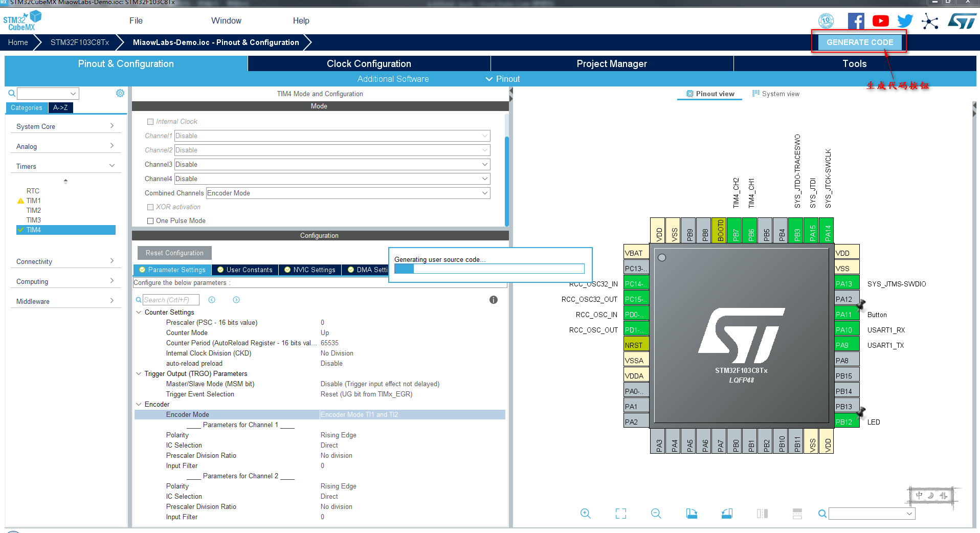The height and width of the screenshot is (533, 980).
Task: Open the category settings gear icon
Action: click(x=120, y=93)
